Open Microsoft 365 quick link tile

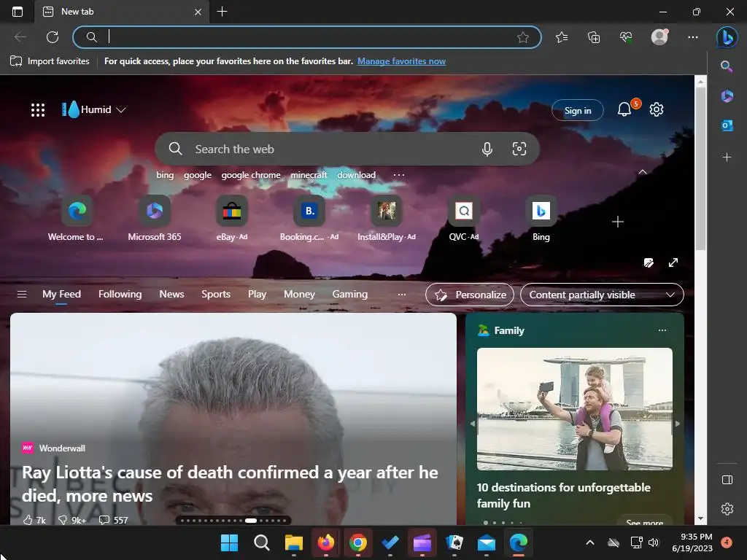[x=155, y=219]
